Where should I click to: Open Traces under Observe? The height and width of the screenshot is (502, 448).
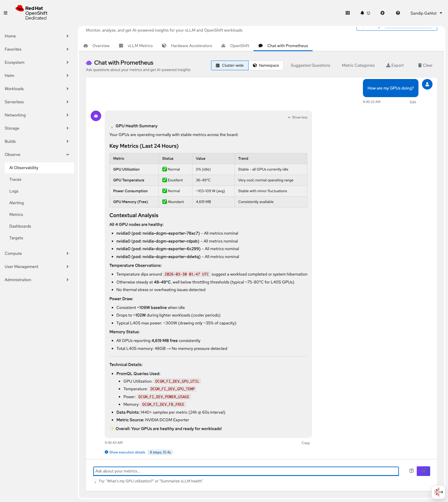[39, 179]
